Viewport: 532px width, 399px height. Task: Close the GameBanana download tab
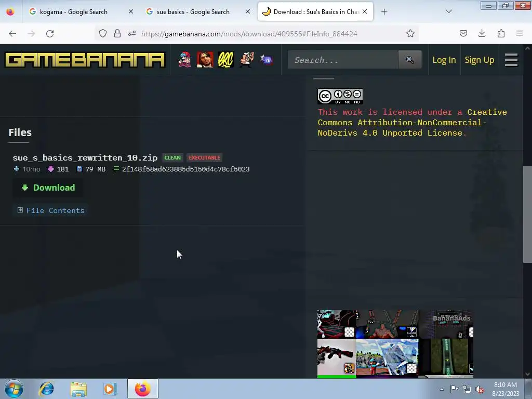point(365,11)
